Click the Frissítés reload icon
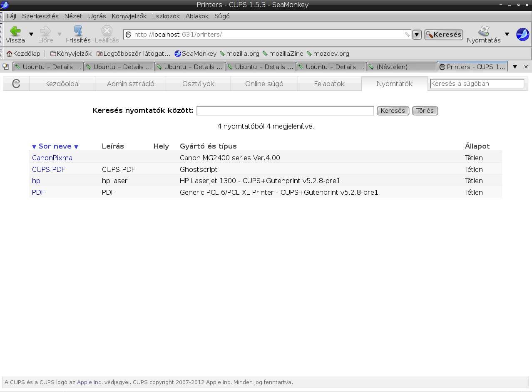Screen dimensions: 532x392 pyautogui.click(x=78, y=31)
